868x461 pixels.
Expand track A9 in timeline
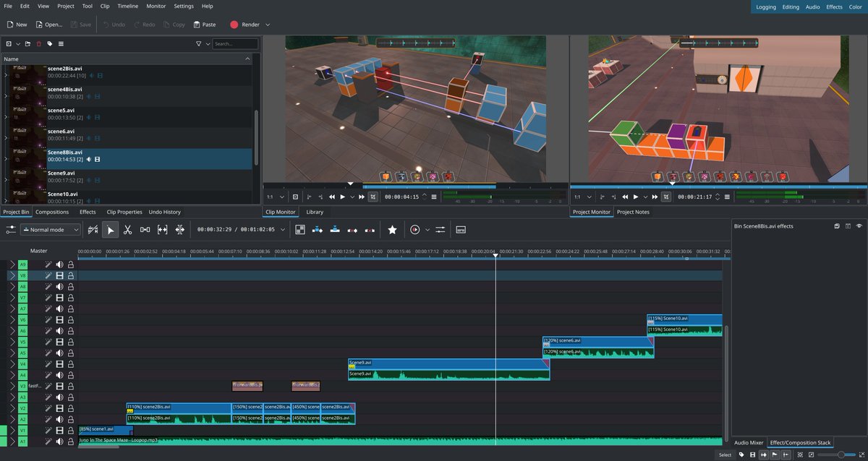click(x=12, y=264)
